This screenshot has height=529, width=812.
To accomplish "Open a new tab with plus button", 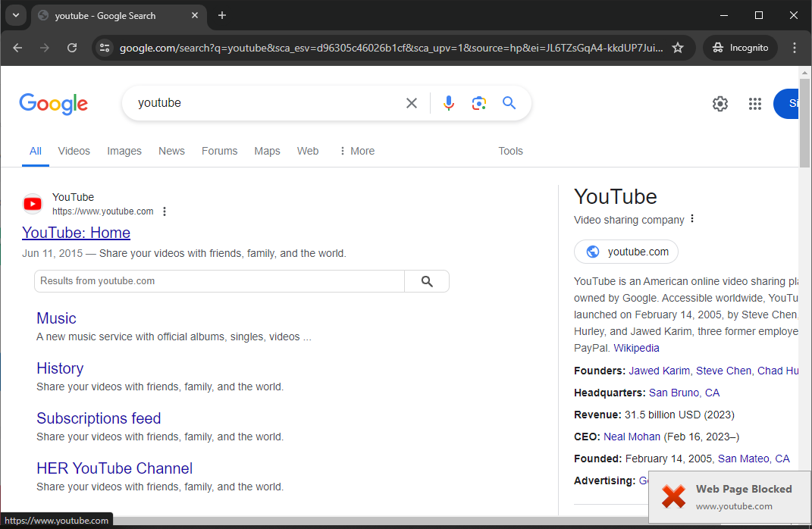I will tap(222, 15).
